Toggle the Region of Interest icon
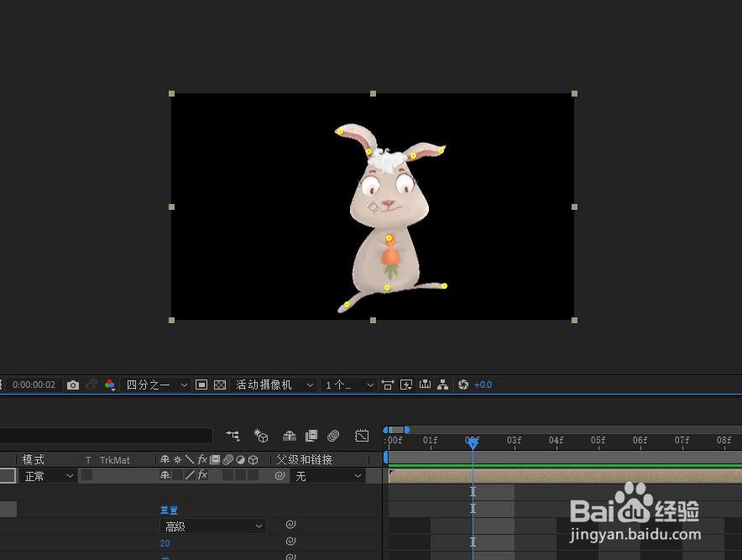 (201, 385)
